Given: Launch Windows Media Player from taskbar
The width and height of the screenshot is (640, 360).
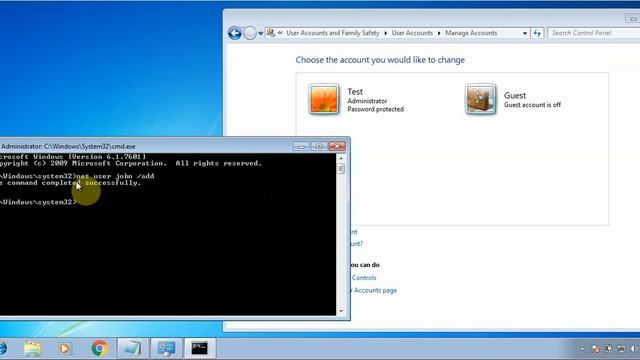Looking at the screenshot, I should pos(64,348).
